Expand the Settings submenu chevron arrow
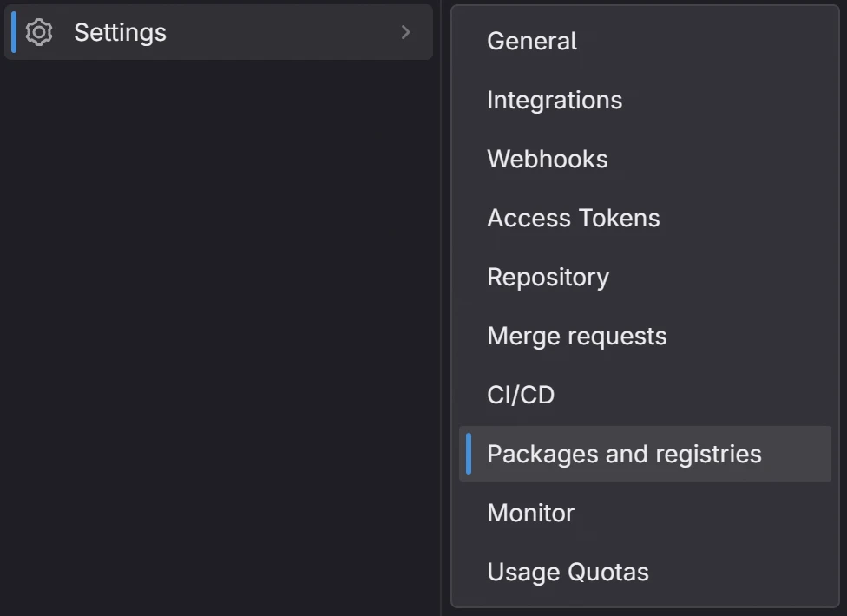This screenshot has width=847, height=616. coord(405,32)
